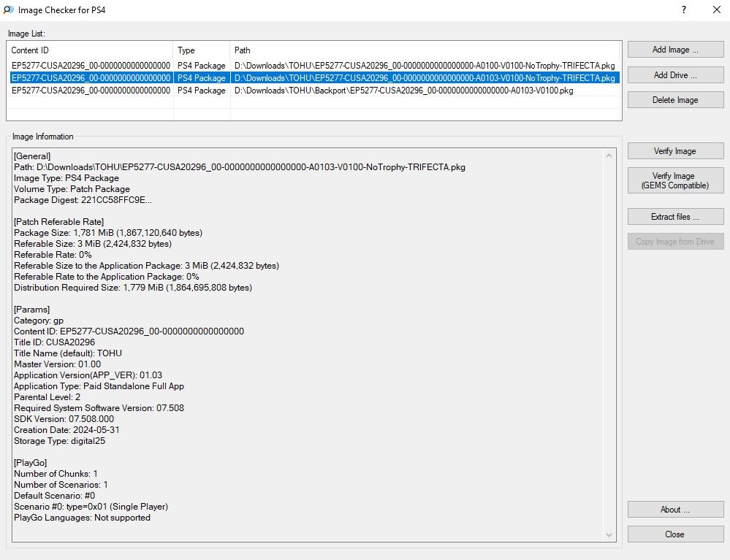
Task: Click the PS4 Package type cell in first row
Action: tap(201, 66)
